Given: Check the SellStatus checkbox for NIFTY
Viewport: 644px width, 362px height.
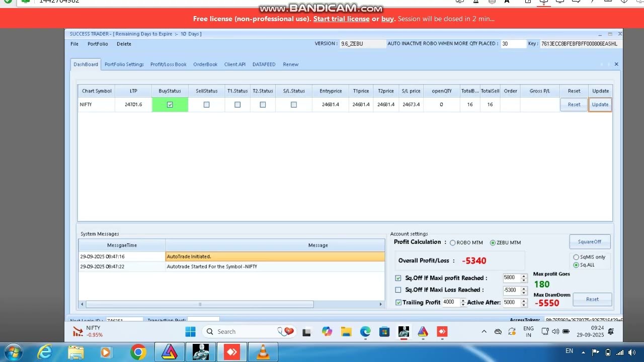Looking at the screenshot, I should (x=206, y=104).
